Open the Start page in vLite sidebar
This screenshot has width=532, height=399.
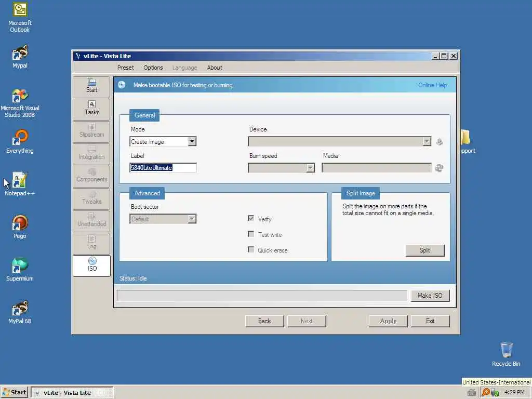91,86
